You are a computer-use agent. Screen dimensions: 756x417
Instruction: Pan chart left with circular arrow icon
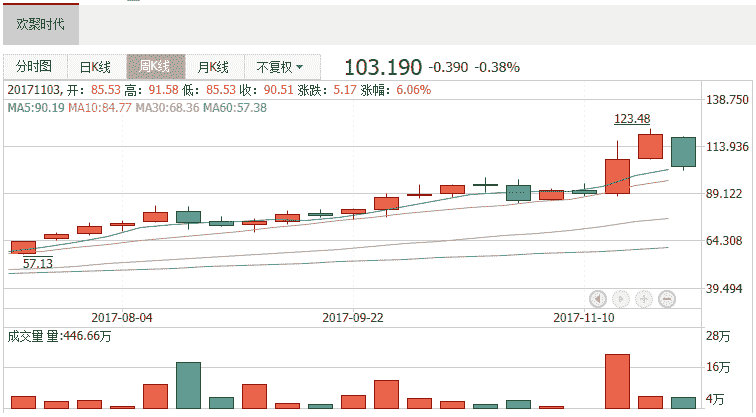[598, 299]
